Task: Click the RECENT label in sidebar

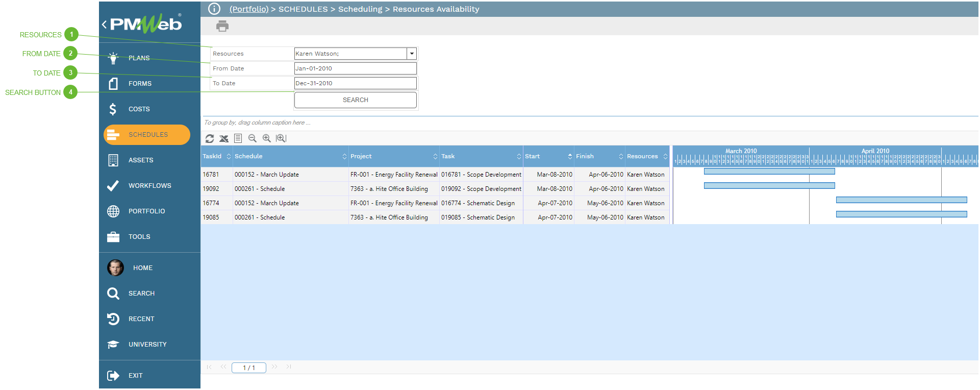Action: pos(141,319)
